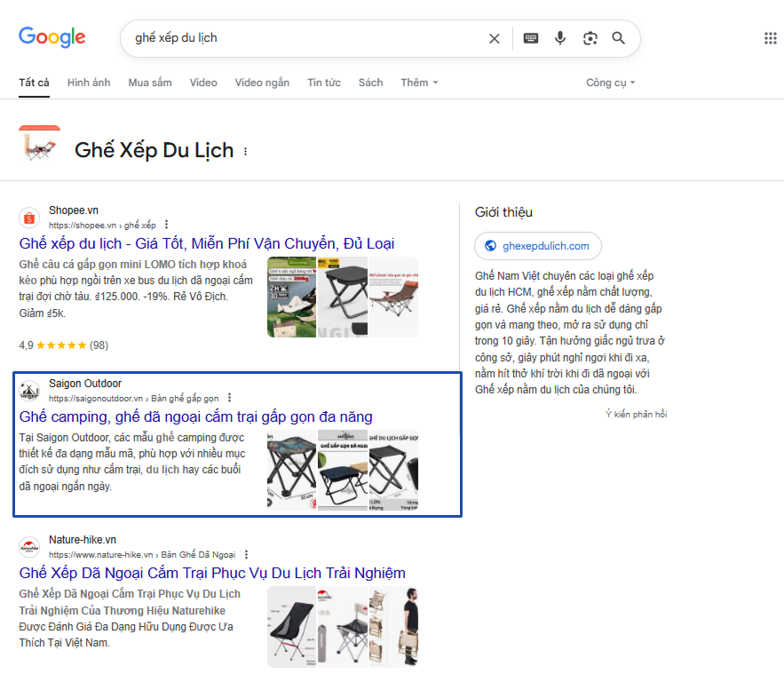Search by image with the camera icon

(590, 38)
